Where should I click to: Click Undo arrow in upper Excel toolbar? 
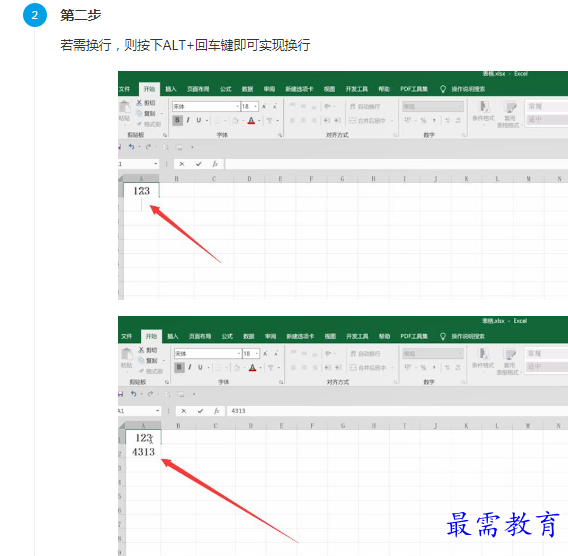[131, 147]
